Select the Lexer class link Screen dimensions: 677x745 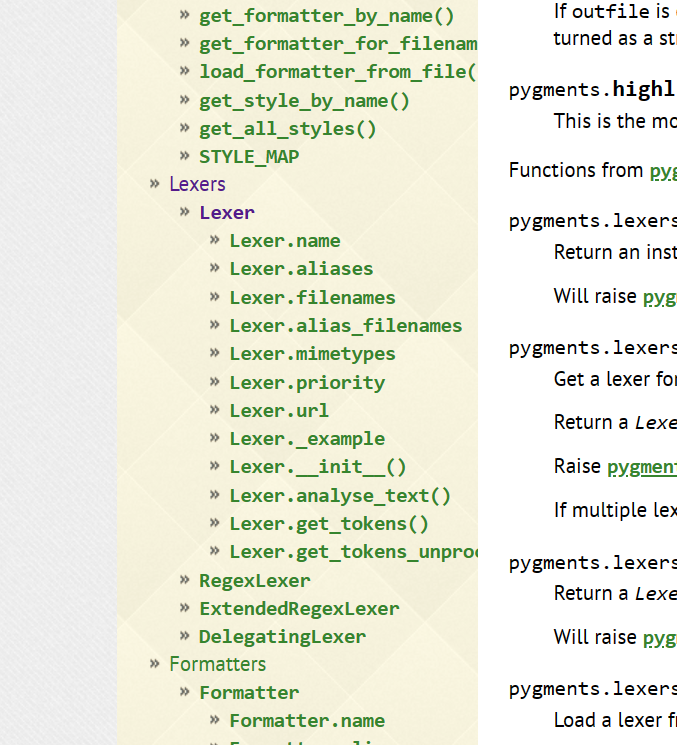(227, 213)
